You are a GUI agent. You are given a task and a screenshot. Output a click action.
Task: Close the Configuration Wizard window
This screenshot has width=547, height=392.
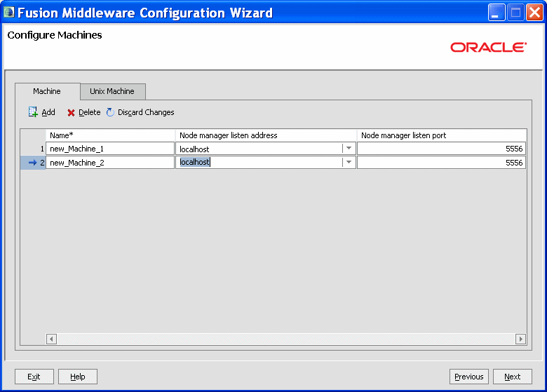pyautogui.click(x=534, y=13)
